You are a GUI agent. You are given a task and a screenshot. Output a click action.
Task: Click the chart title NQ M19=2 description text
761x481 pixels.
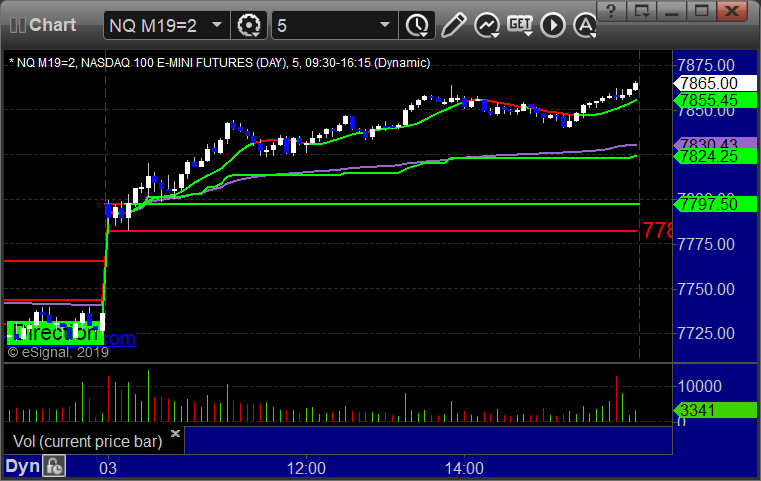219,63
